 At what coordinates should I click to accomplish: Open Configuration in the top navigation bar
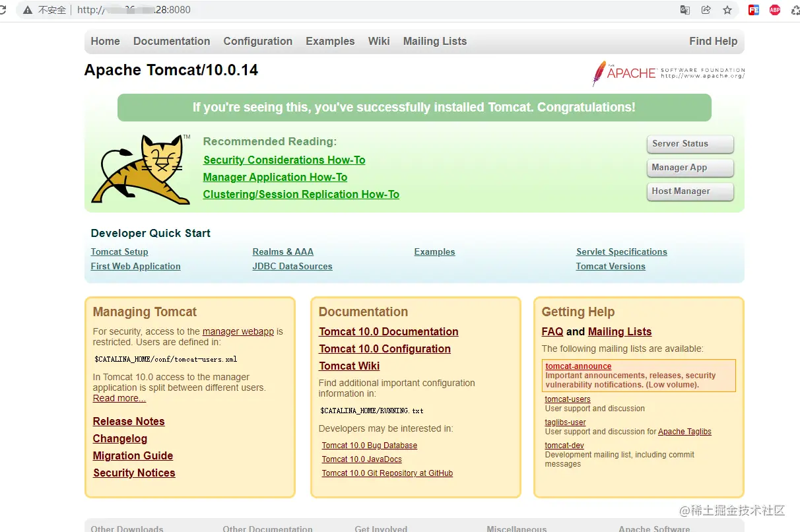click(x=258, y=41)
